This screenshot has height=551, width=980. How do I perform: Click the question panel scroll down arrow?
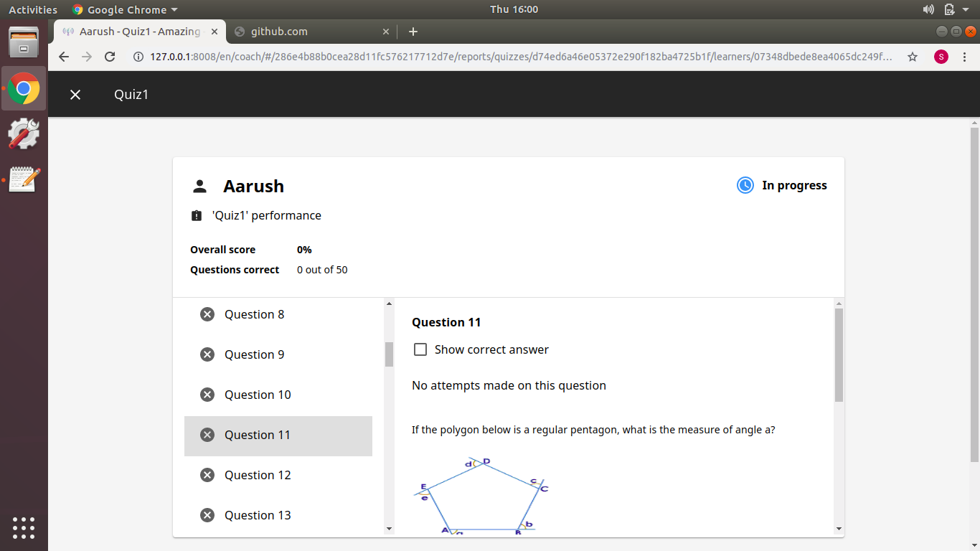[839, 529]
